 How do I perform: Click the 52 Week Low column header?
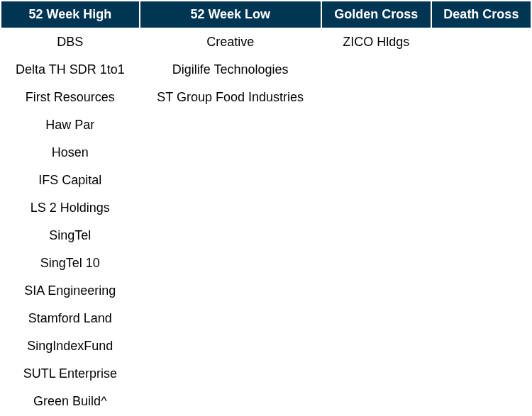pyautogui.click(x=231, y=14)
